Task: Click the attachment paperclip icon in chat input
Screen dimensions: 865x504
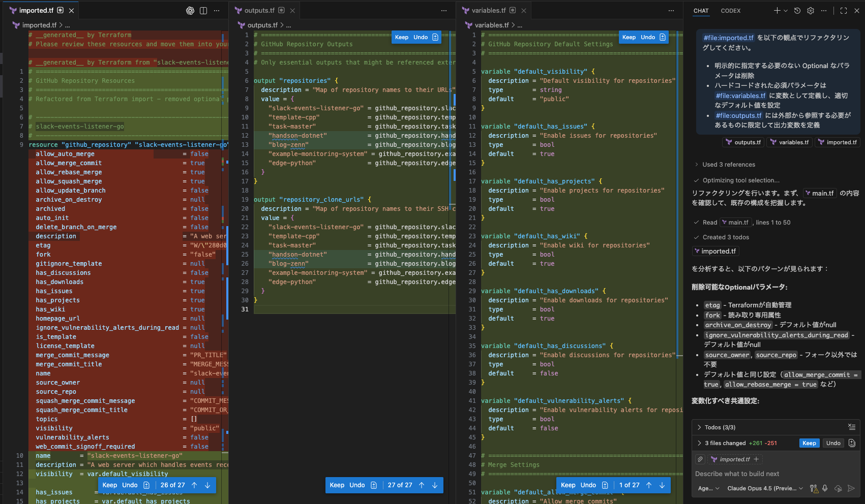Action: 700,459
